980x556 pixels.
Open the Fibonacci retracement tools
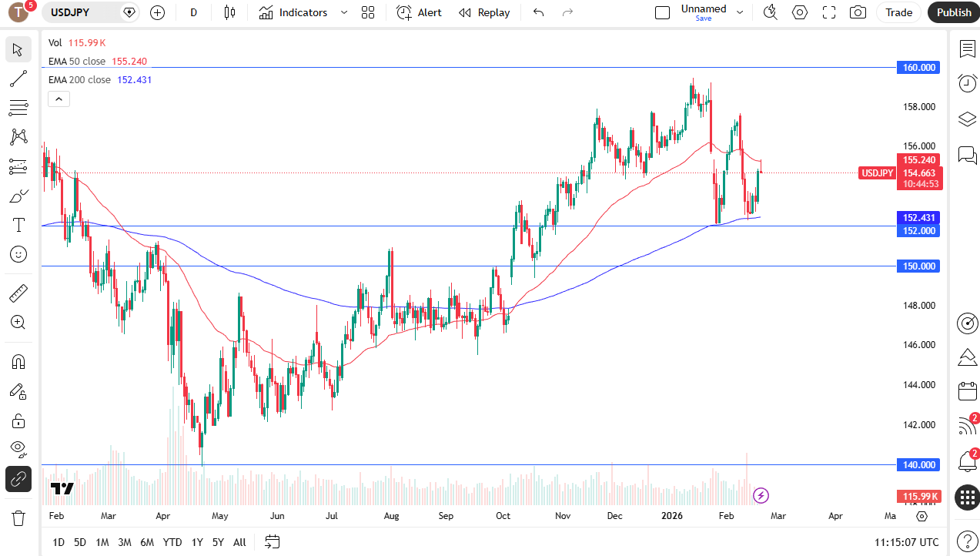18,108
